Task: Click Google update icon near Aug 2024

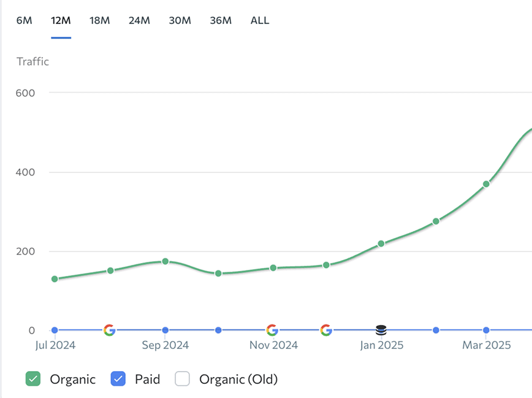Action: click(109, 330)
